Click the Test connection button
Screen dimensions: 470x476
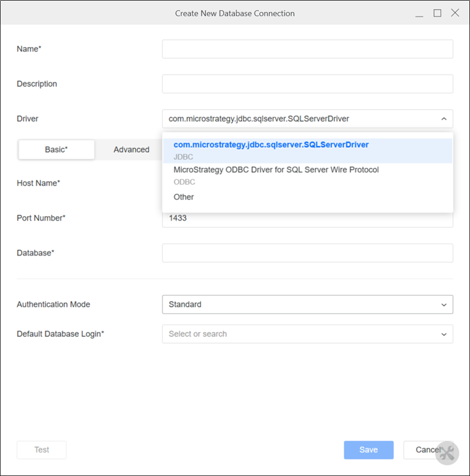[41, 450]
